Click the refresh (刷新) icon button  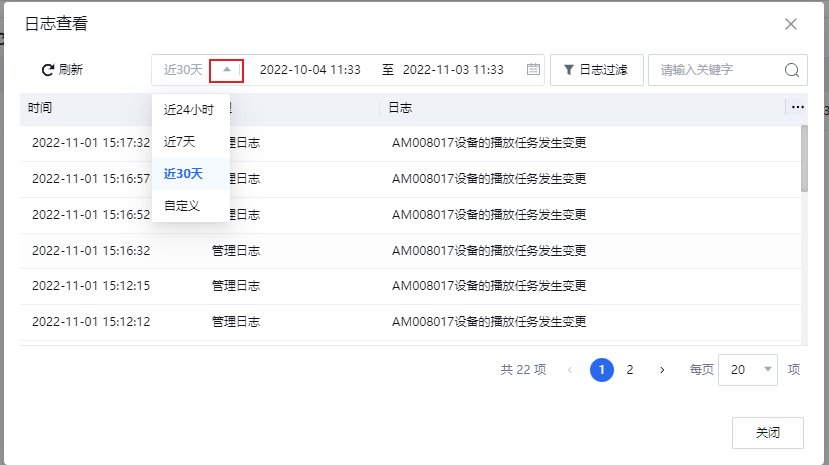click(47, 70)
